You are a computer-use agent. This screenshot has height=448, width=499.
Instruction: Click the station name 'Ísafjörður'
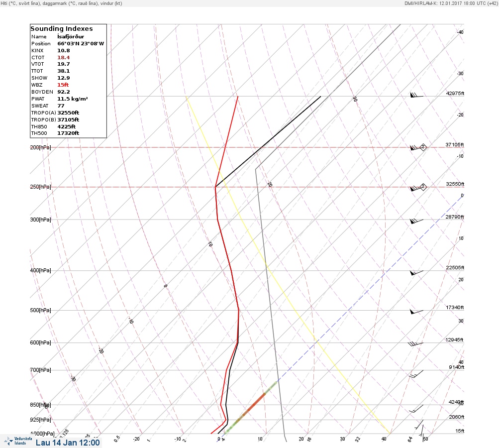(71, 37)
